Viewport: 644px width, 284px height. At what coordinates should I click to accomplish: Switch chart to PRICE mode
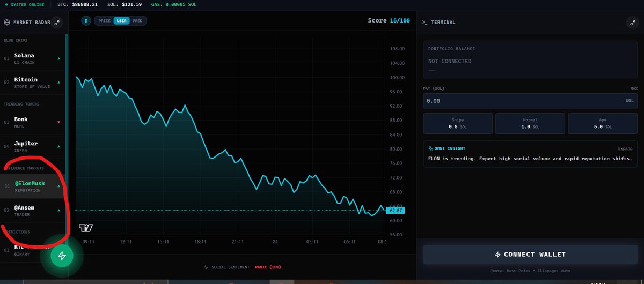pyautogui.click(x=105, y=20)
